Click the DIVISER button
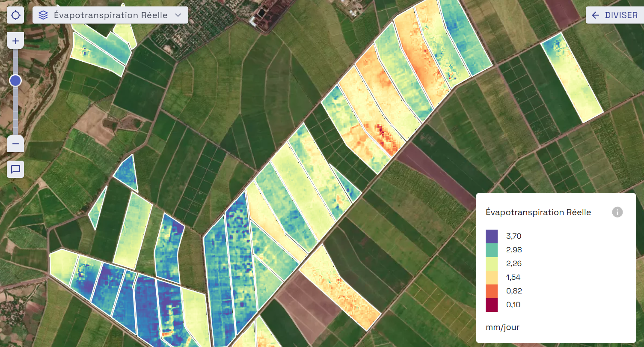This screenshot has height=347, width=644. (x=614, y=15)
